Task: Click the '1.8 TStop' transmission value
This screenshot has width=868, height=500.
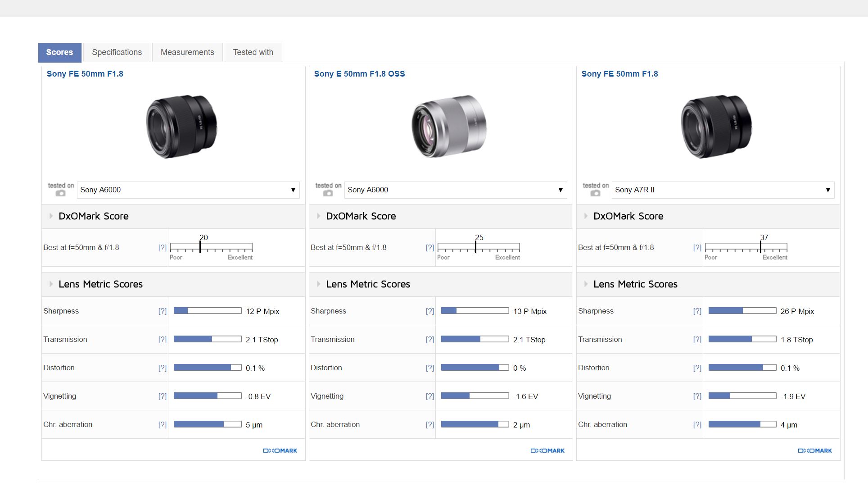Action: [796, 340]
